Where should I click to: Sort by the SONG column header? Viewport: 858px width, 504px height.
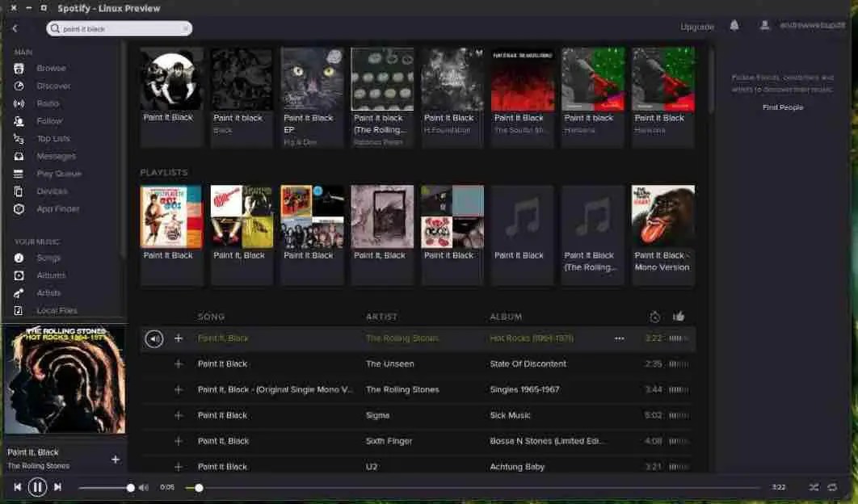[211, 317]
